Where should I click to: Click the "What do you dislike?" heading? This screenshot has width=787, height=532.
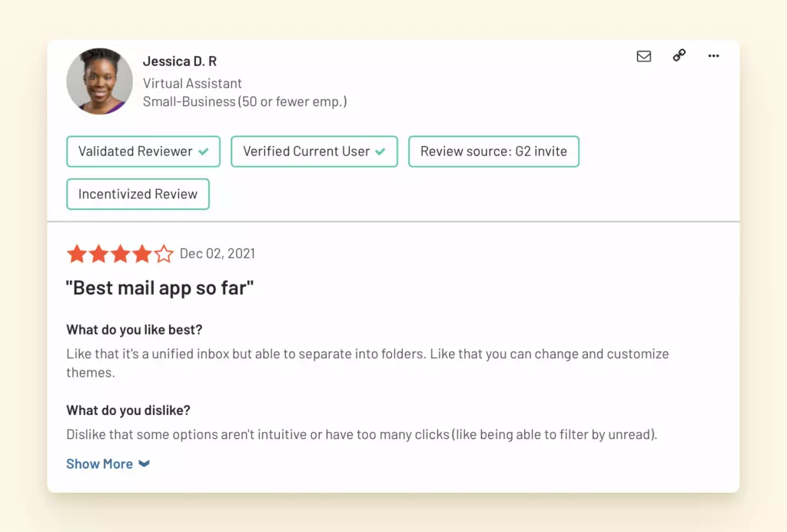click(128, 410)
